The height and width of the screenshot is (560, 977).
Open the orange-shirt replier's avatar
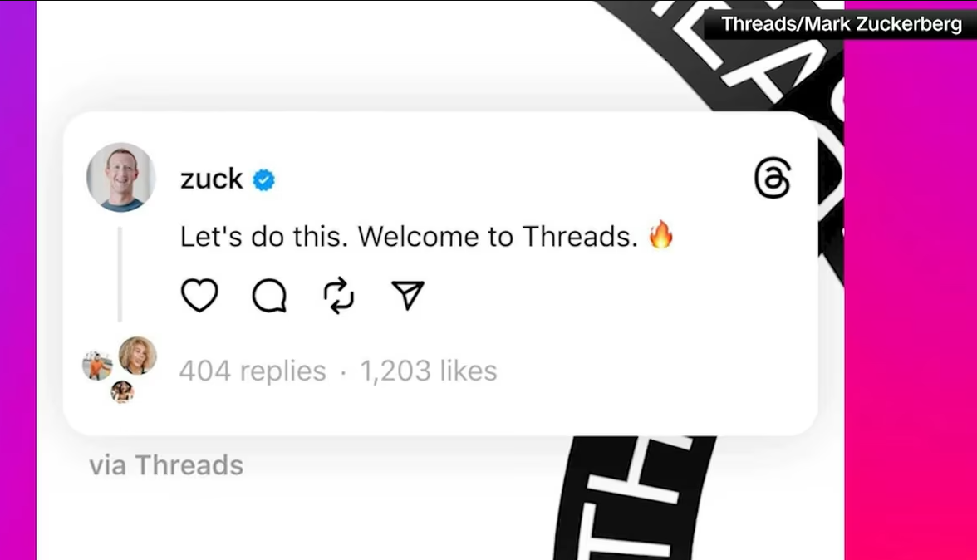tap(97, 365)
